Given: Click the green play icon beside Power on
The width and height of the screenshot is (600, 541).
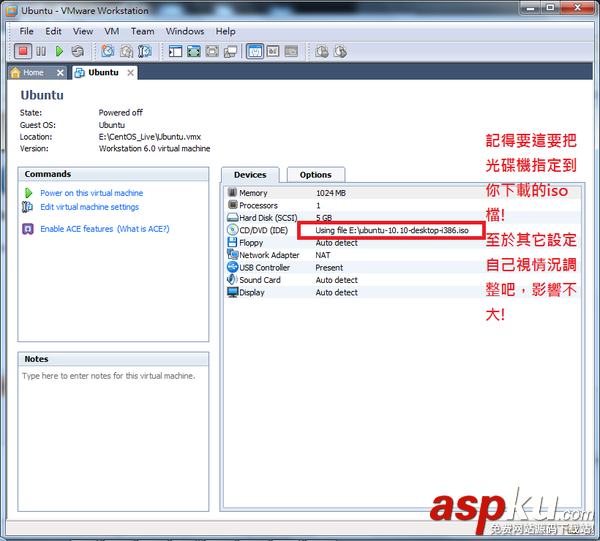Looking at the screenshot, I should coord(28,193).
